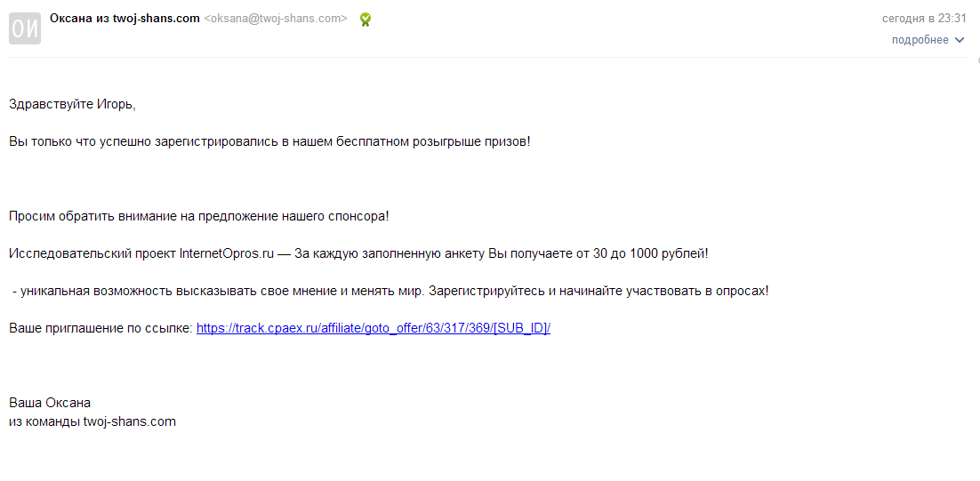Expand details with the chevron beside подробнее
This screenshot has width=980, height=481.
coord(960,40)
